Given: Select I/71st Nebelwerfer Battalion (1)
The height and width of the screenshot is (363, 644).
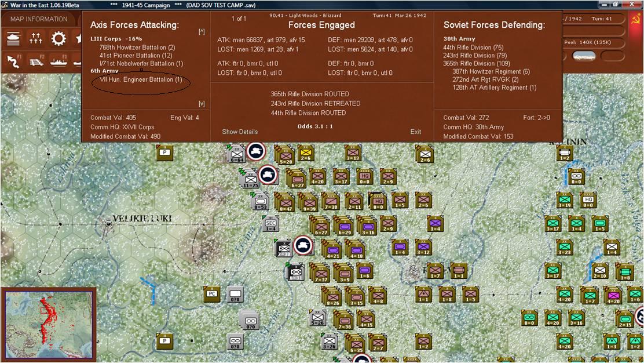Looking at the screenshot, I should 141,63.
